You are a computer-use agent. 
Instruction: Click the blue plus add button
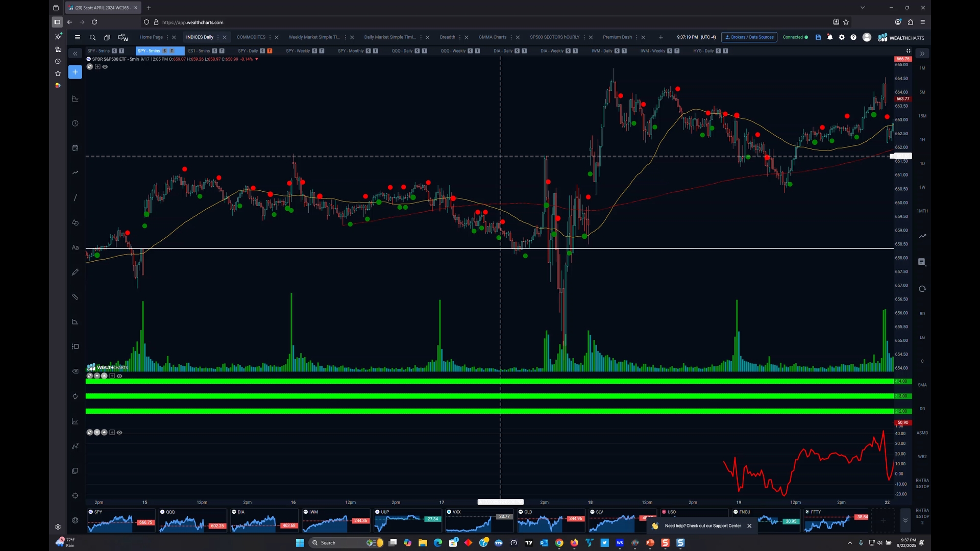tap(75, 72)
